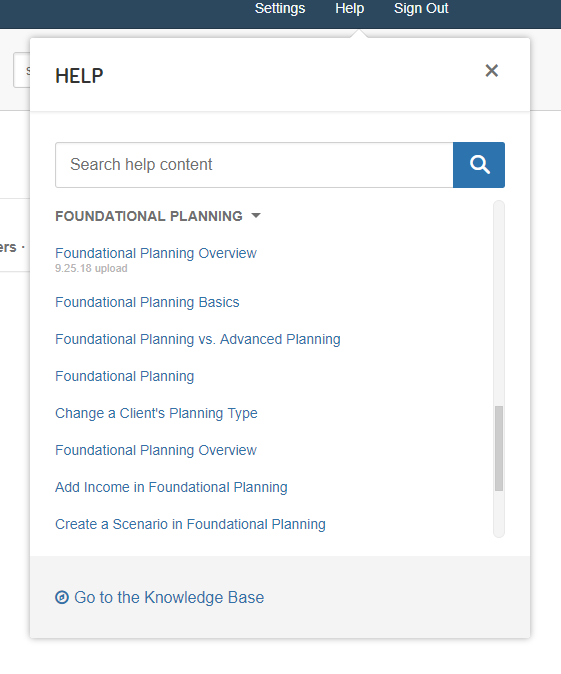Open Change a Client's Planning Type

[156, 413]
